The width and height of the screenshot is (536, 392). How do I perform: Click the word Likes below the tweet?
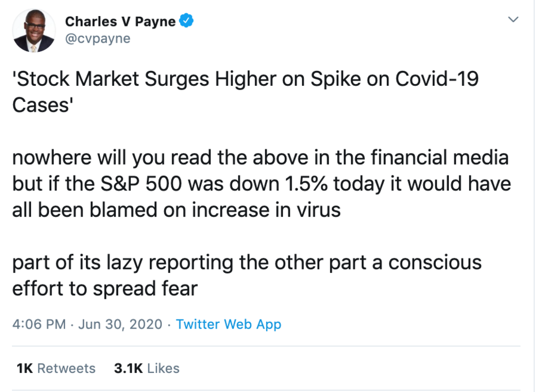163,368
